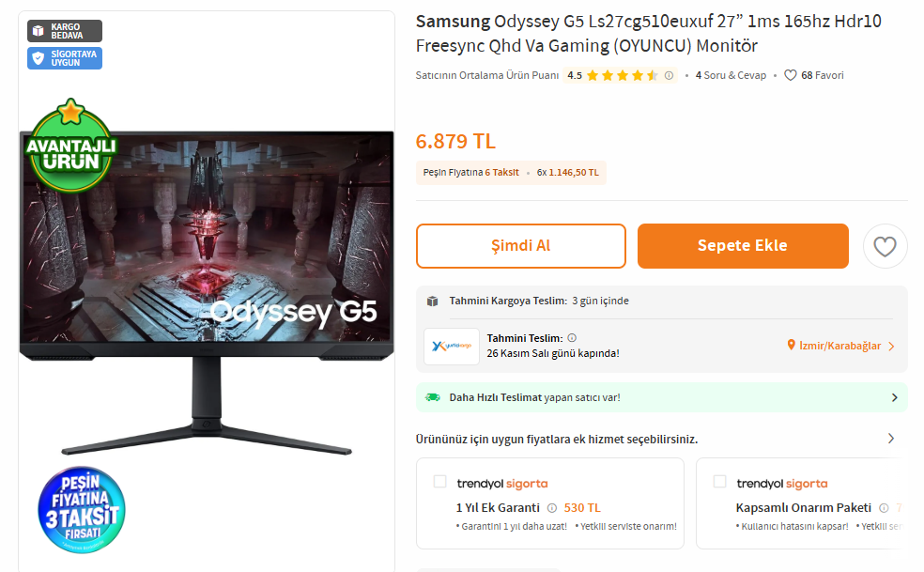
Task: Click the rating info icon beside stars
Action: tap(669, 75)
